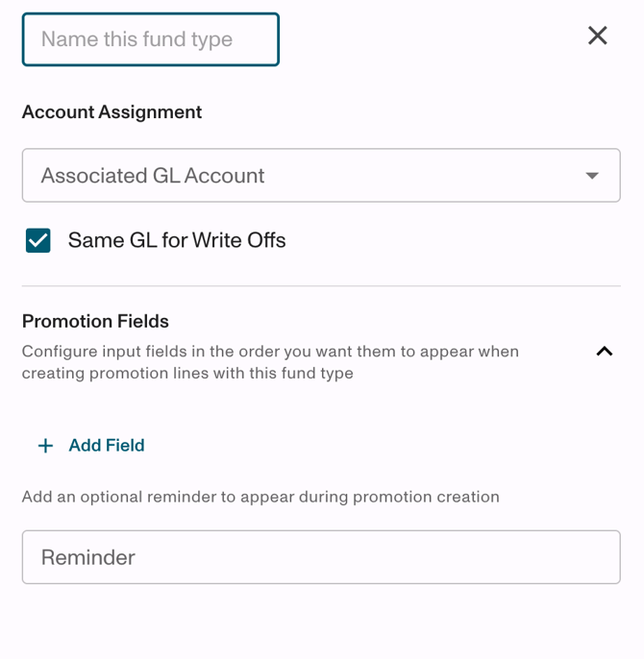Uncheck the Same GL for Write Offs checkbox
This screenshot has width=644, height=659.
[x=38, y=240]
